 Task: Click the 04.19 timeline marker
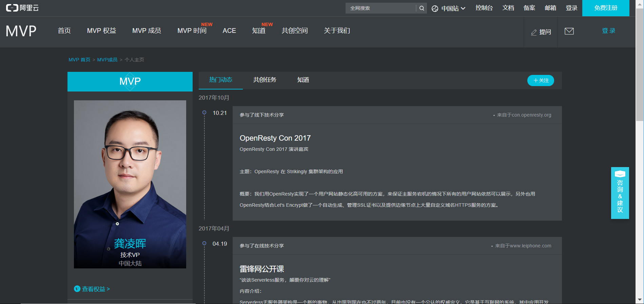pos(204,243)
